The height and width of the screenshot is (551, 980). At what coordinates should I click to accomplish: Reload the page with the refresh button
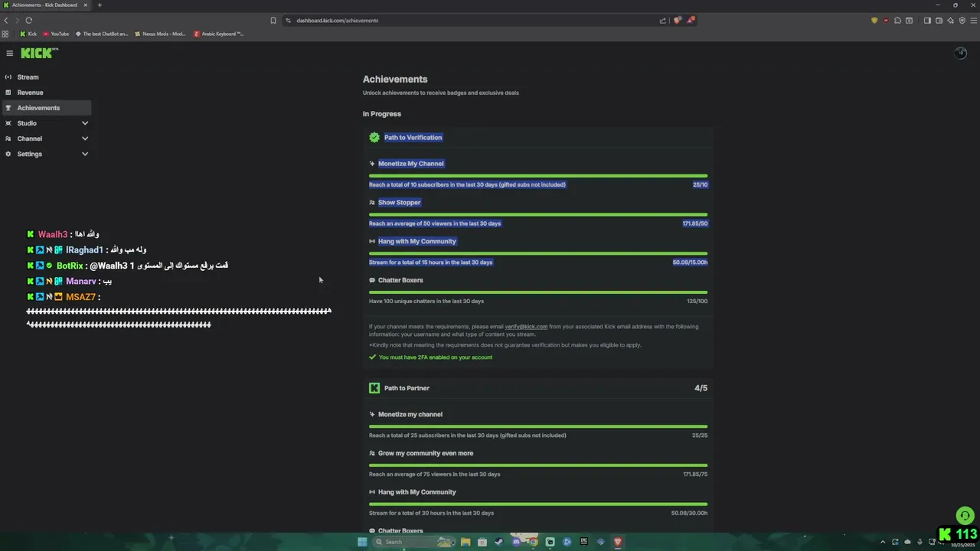29,21
